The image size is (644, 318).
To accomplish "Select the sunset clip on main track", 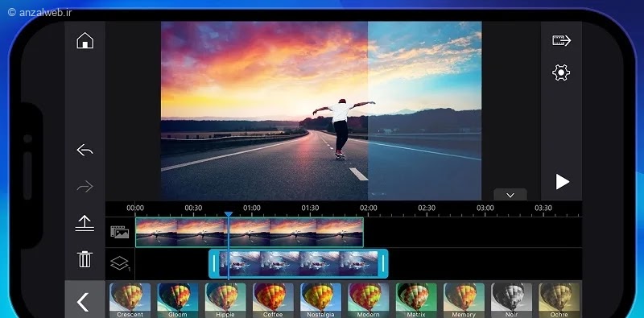I will (250, 232).
